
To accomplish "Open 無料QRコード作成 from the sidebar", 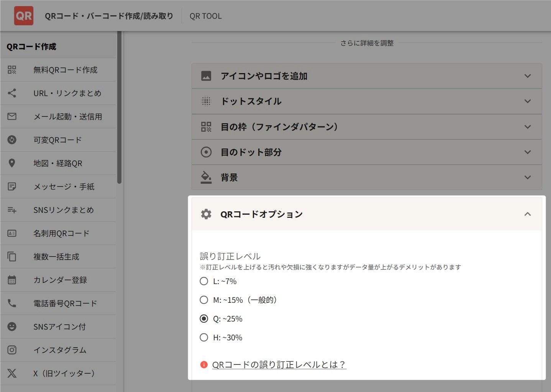I will click(65, 70).
